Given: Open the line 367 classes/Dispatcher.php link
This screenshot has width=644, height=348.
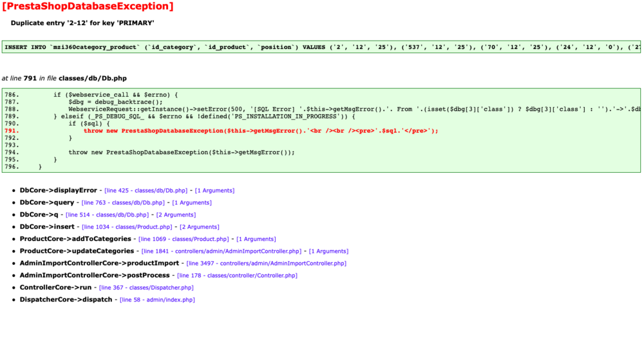Looking at the screenshot, I should coord(146,287).
